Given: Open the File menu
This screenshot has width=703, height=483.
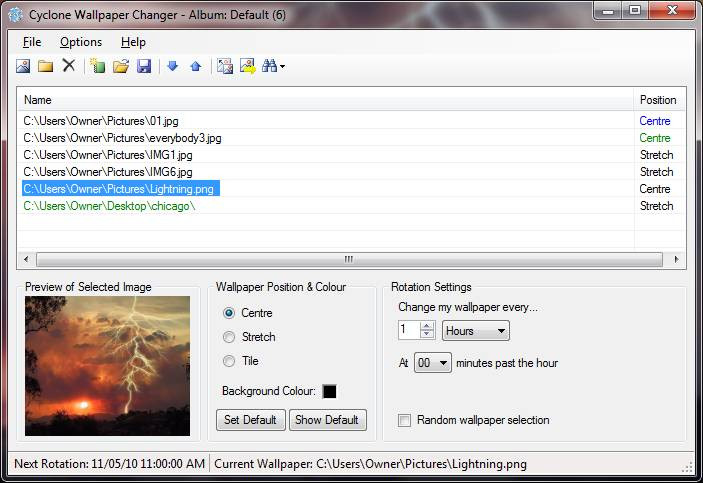Looking at the screenshot, I should pyautogui.click(x=32, y=42).
